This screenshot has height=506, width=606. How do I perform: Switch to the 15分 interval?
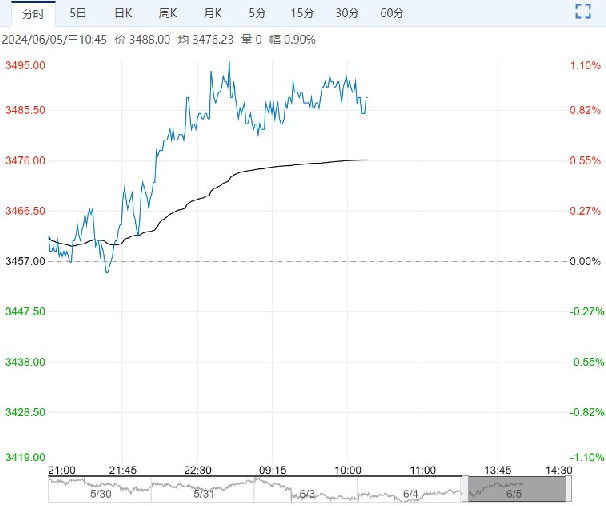(x=301, y=13)
